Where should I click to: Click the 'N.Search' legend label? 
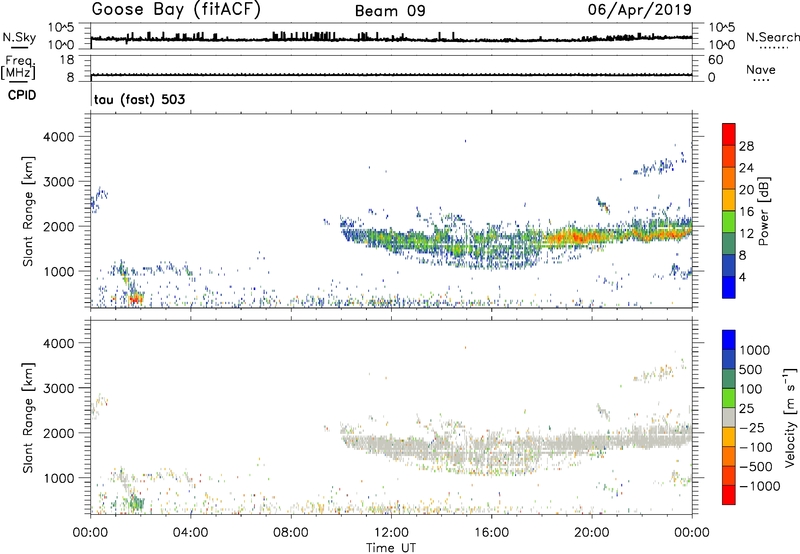pos(772,37)
